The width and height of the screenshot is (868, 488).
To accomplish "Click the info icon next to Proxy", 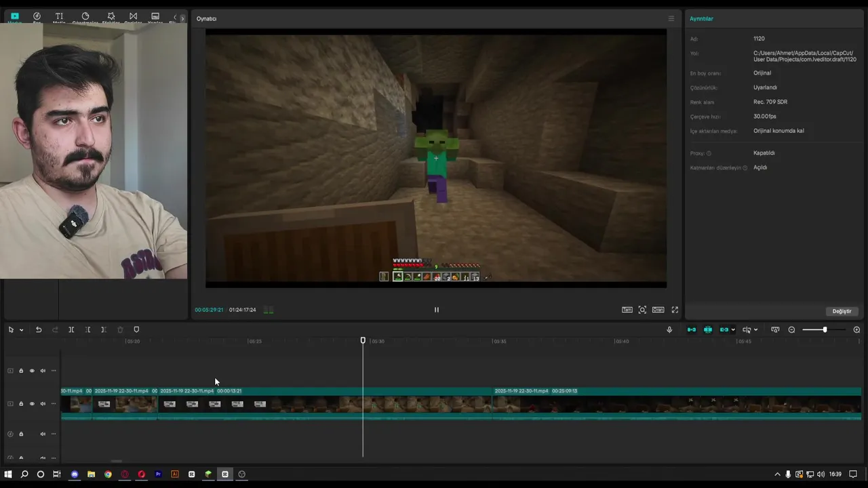I will coord(709,153).
